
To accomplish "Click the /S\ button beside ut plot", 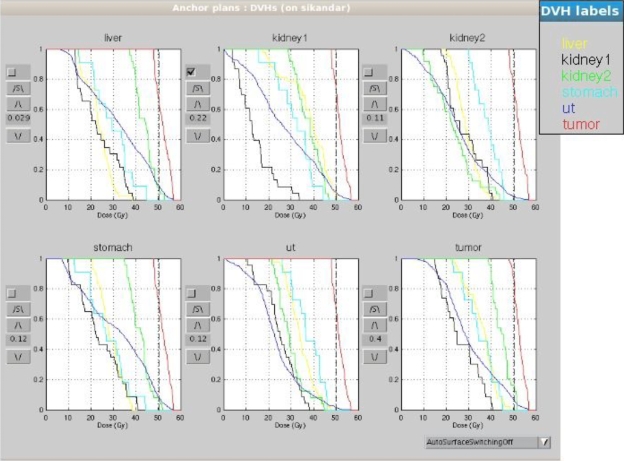I will click(197, 309).
